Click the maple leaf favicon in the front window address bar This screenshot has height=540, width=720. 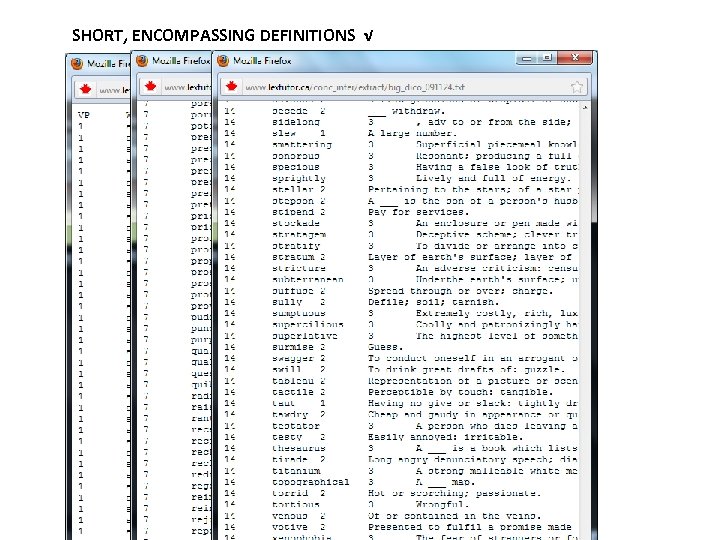[231, 86]
